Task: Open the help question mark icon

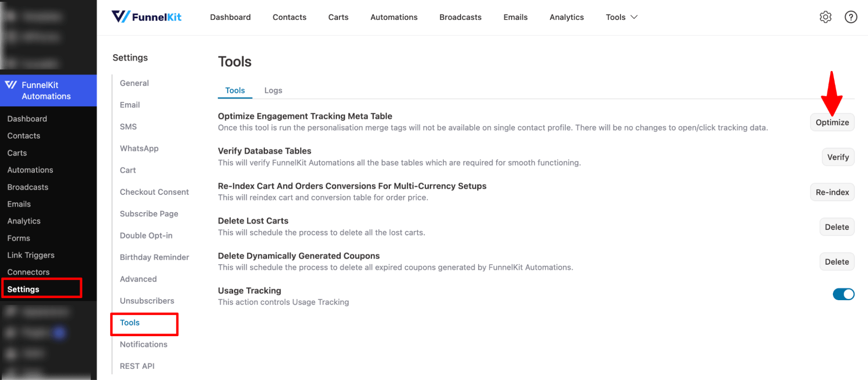Action: click(x=851, y=17)
